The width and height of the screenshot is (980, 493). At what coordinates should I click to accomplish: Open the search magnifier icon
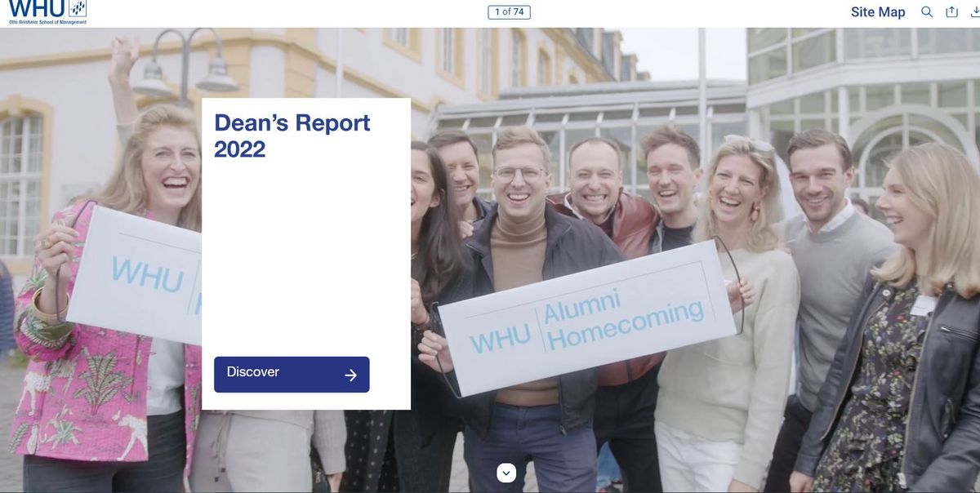pyautogui.click(x=927, y=11)
